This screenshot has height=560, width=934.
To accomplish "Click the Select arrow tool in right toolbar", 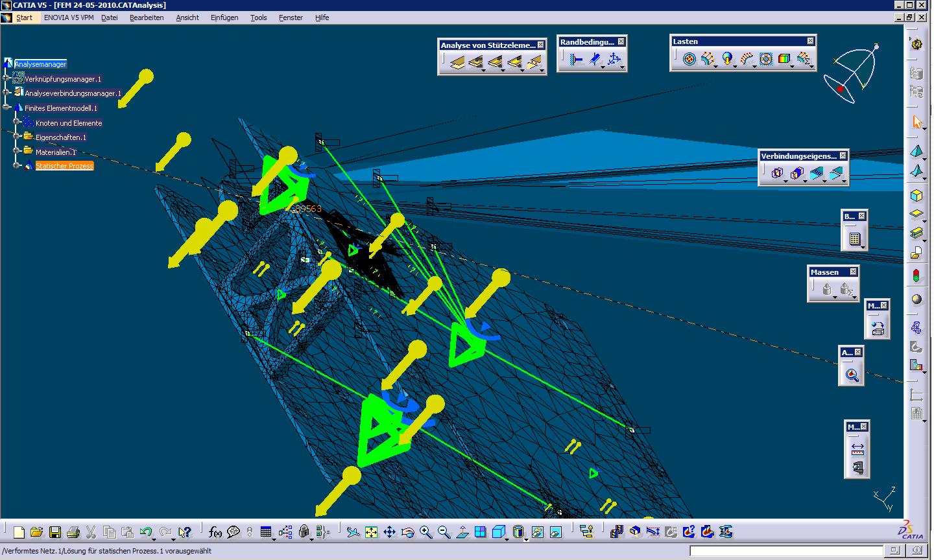I will click(x=916, y=121).
